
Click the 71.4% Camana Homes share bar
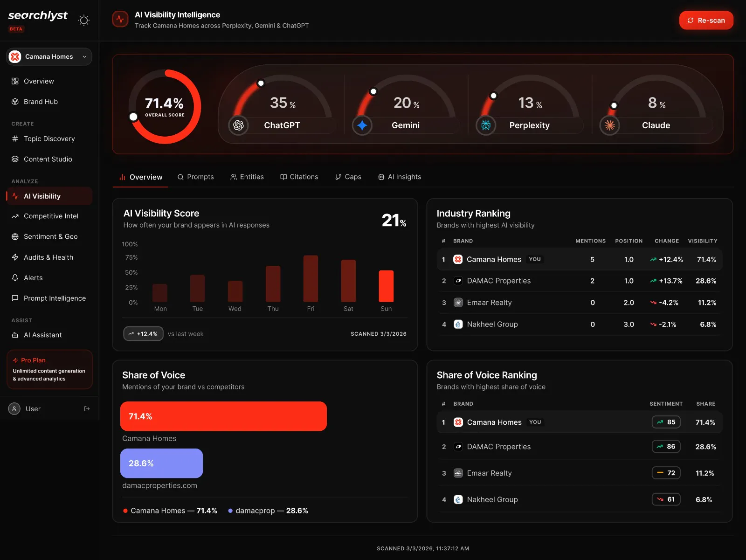[223, 416]
